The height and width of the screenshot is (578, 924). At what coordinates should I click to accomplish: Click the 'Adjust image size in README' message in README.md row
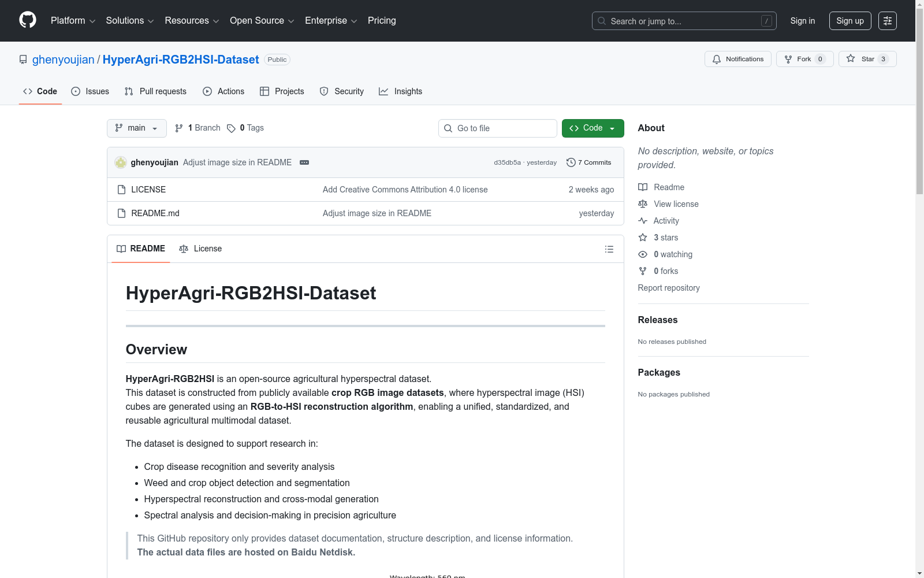pyautogui.click(x=377, y=213)
